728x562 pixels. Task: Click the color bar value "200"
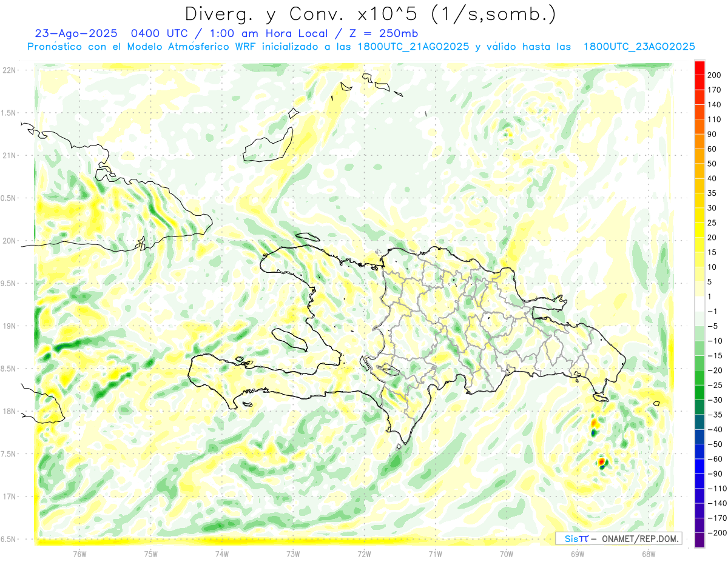[714, 75]
